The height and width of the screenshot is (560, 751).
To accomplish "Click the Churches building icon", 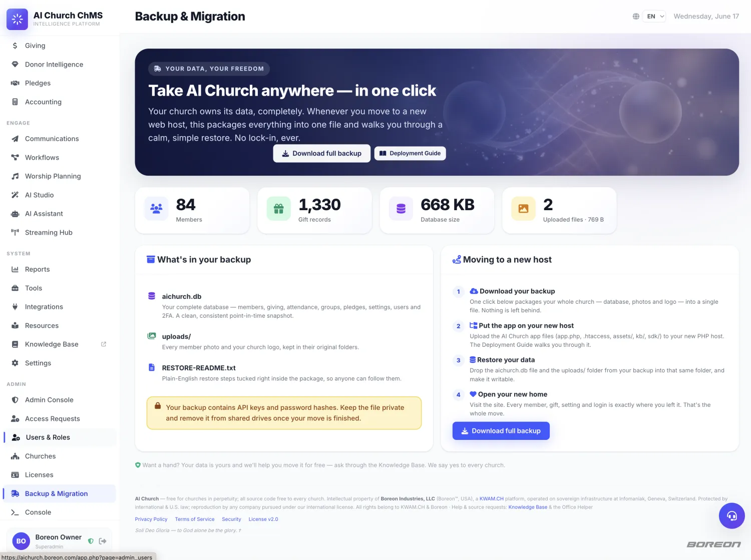I will point(15,456).
